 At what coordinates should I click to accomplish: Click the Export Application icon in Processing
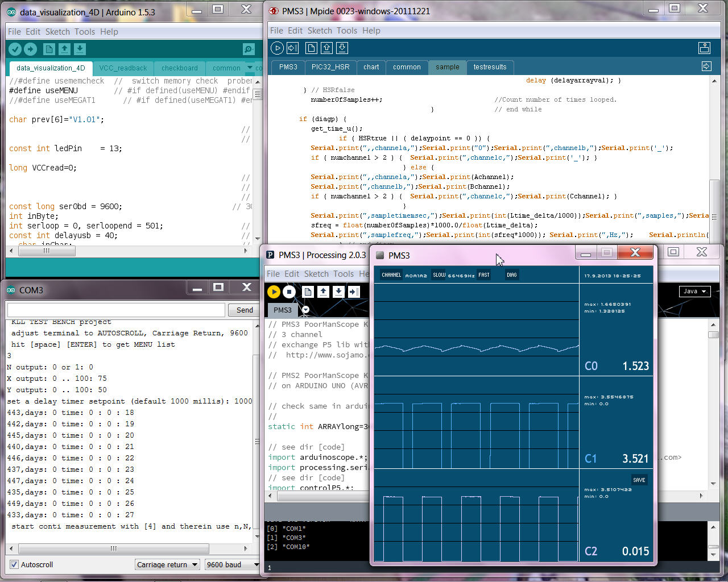(354, 292)
